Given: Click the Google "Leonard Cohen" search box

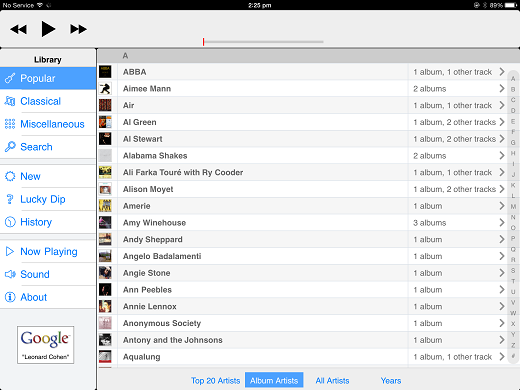Looking at the screenshot, I should 46,345.
